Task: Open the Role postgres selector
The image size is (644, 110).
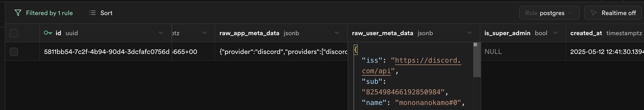Action: tap(549, 13)
